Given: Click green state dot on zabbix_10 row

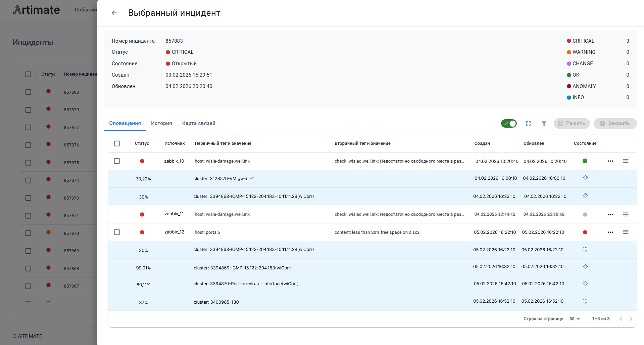Looking at the screenshot, I should coord(585,161).
